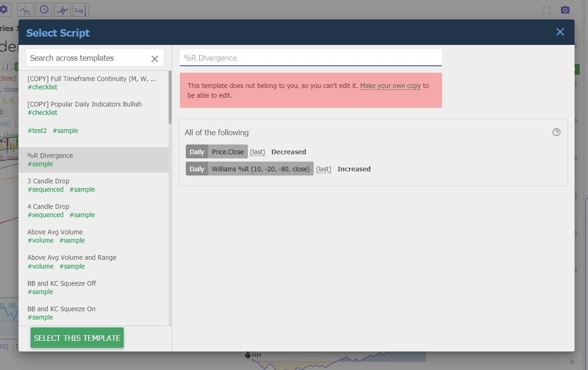Choose the Above Avg Volume template
Screen dimensions: 588x370
55,232
